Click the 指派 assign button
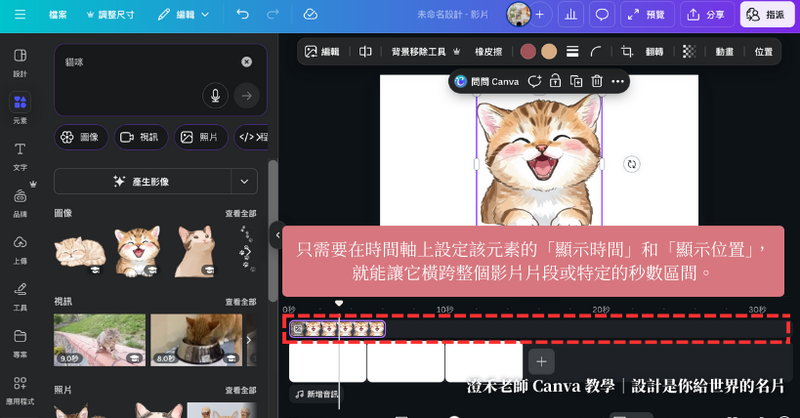This screenshot has height=418, width=800. [x=766, y=14]
